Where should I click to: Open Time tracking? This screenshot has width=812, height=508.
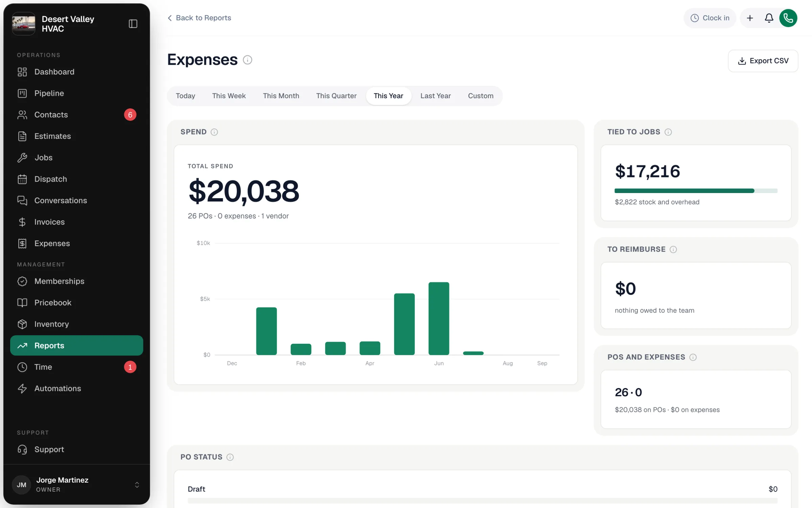76,367
